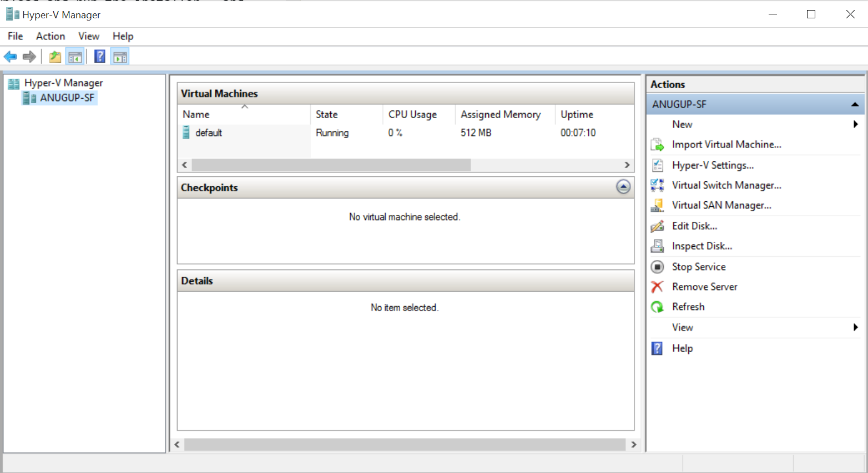Image resolution: width=868 pixels, height=473 pixels.
Task: Click the red X Remove Server icon
Action: click(657, 287)
